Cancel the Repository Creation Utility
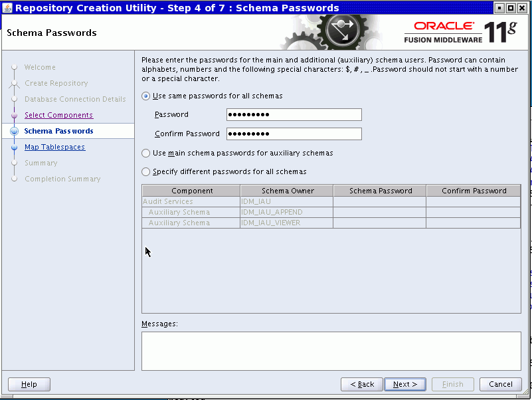Viewport: 532px width, 400px height. pos(500,384)
